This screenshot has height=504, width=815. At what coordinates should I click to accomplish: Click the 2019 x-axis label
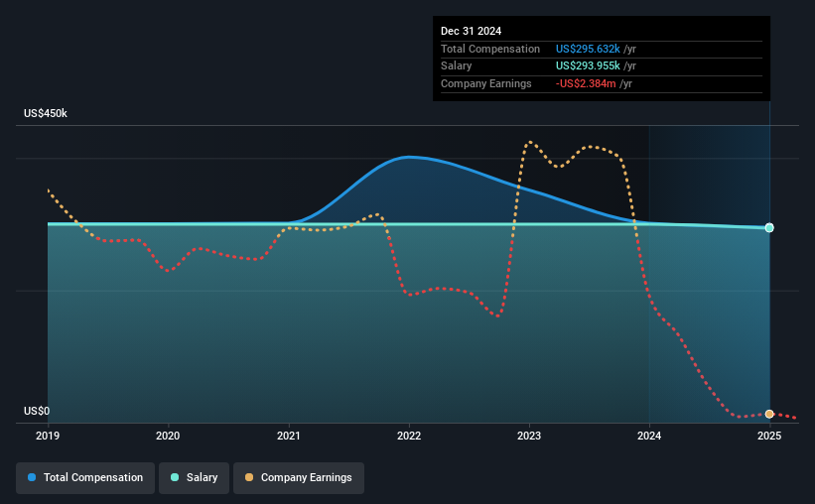[x=48, y=436]
